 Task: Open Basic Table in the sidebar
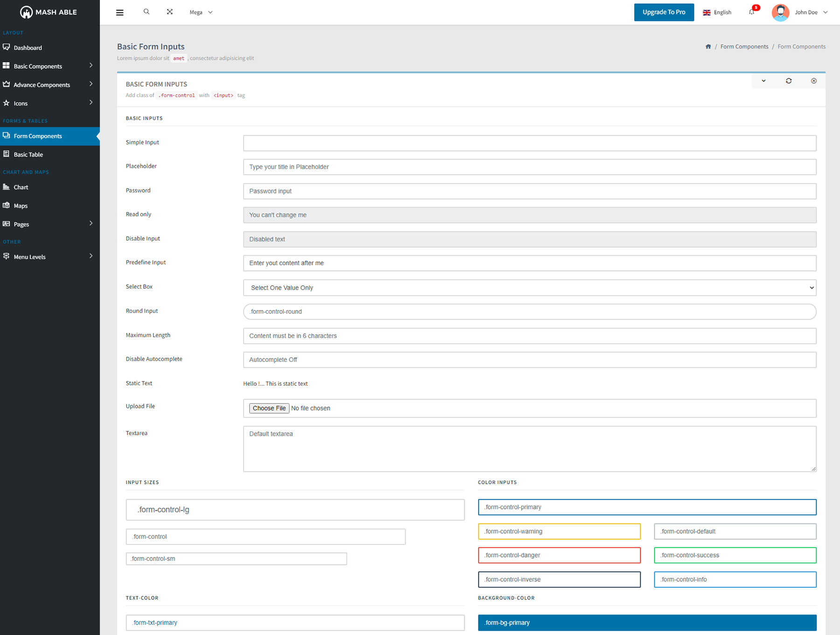tap(28, 155)
